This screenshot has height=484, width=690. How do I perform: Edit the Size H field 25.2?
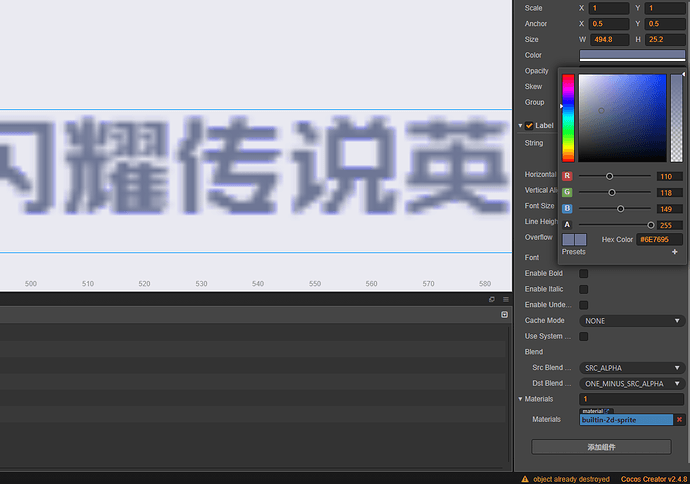[x=665, y=39]
